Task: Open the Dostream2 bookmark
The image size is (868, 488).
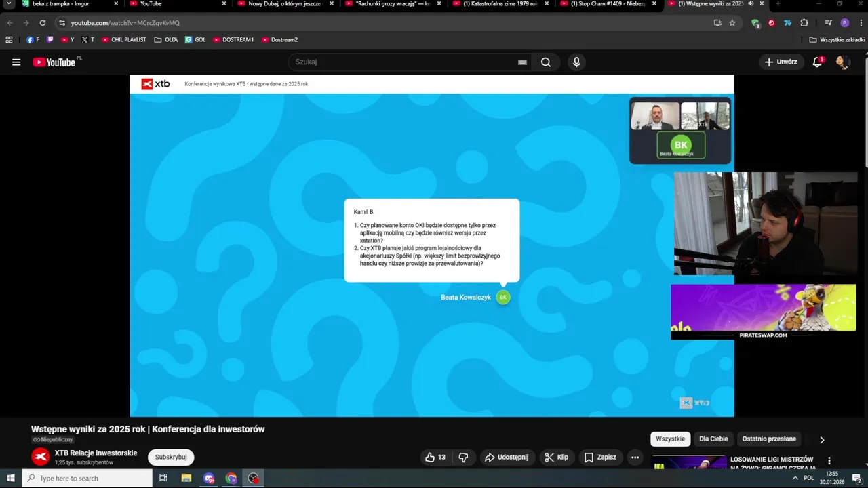Action: coord(279,39)
